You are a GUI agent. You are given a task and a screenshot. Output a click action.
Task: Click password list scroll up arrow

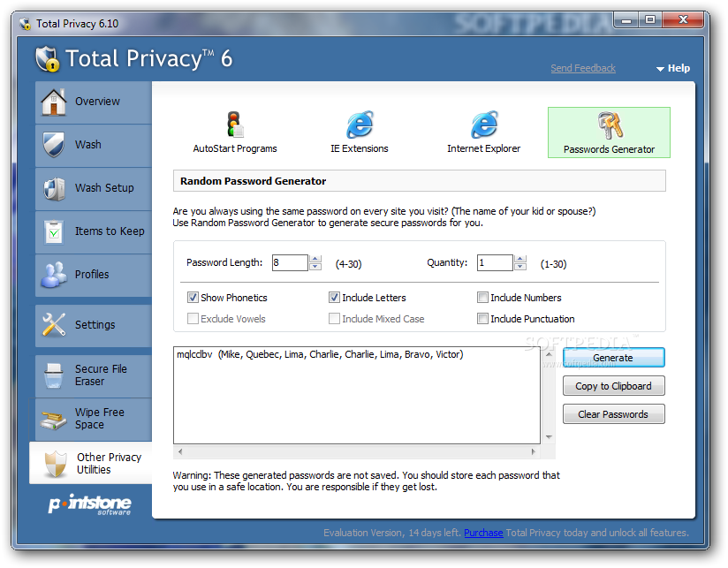[549, 354]
